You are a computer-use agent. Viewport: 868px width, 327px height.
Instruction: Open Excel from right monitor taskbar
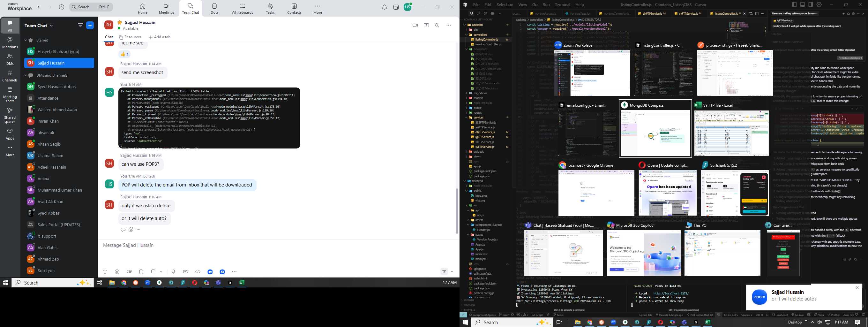pos(707,322)
